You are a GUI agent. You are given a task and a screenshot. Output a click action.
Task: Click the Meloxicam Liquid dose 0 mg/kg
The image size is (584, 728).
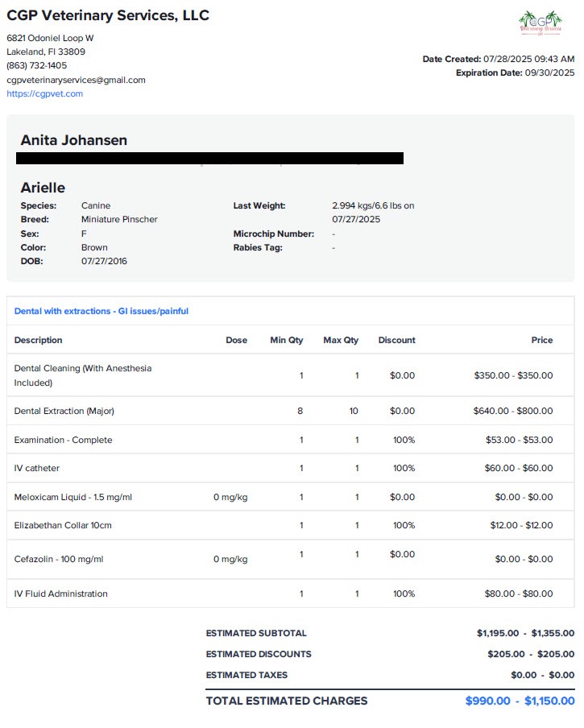click(x=230, y=497)
